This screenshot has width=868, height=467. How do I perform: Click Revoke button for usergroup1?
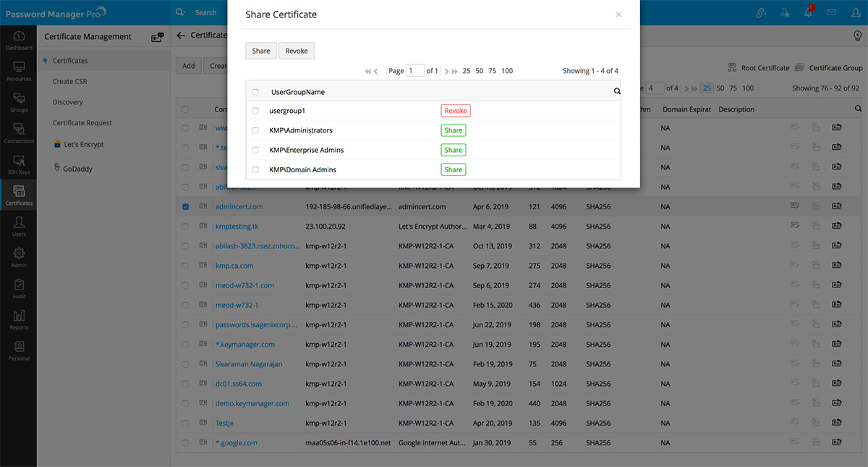click(456, 111)
